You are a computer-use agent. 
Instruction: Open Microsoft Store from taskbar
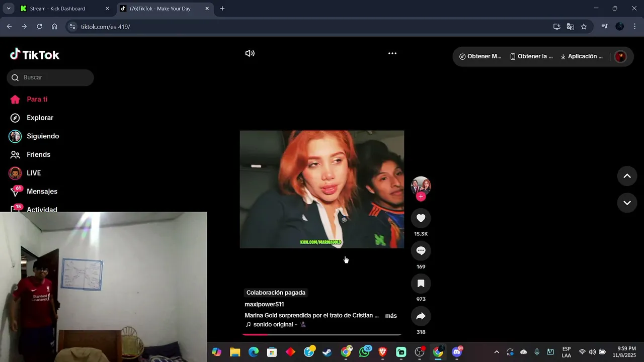point(272,352)
